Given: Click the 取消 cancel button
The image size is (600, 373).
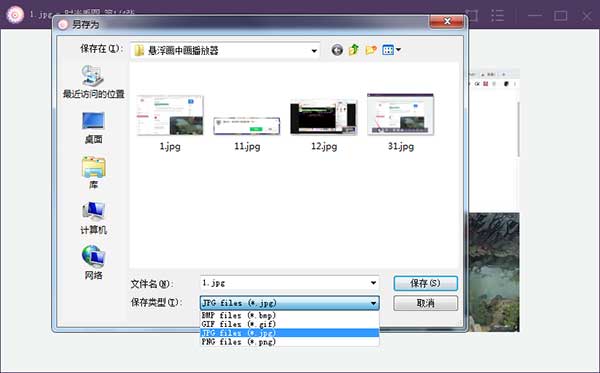Looking at the screenshot, I should tap(426, 303).
